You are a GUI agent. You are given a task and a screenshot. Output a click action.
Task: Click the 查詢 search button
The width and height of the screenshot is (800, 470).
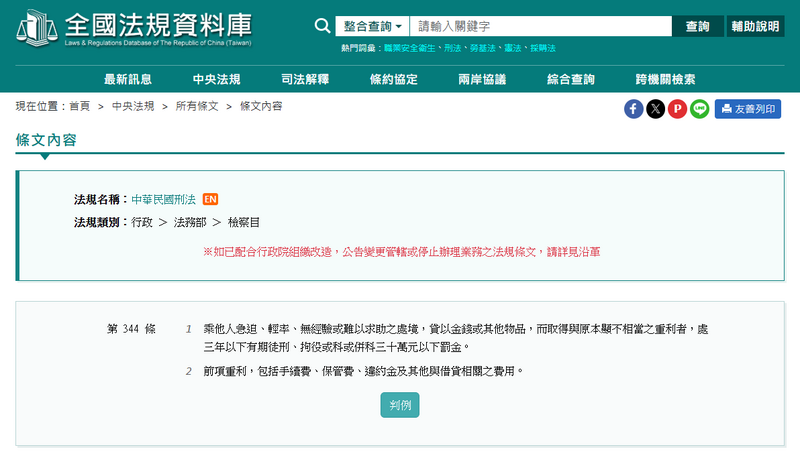point(697,26)
